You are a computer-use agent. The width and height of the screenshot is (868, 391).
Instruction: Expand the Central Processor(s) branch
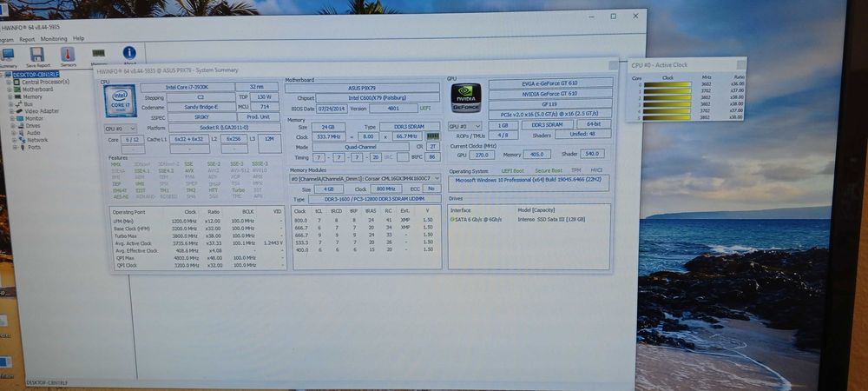pos(9,82)
